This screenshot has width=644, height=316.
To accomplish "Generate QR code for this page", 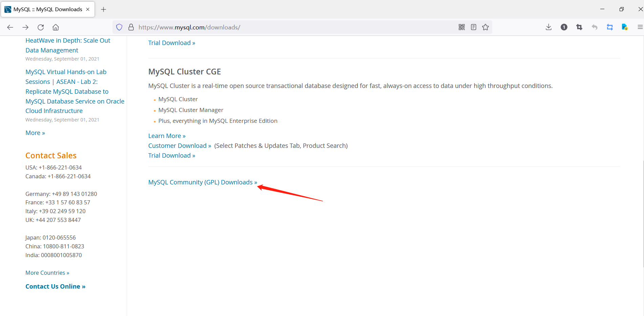I will click(462, 27).
